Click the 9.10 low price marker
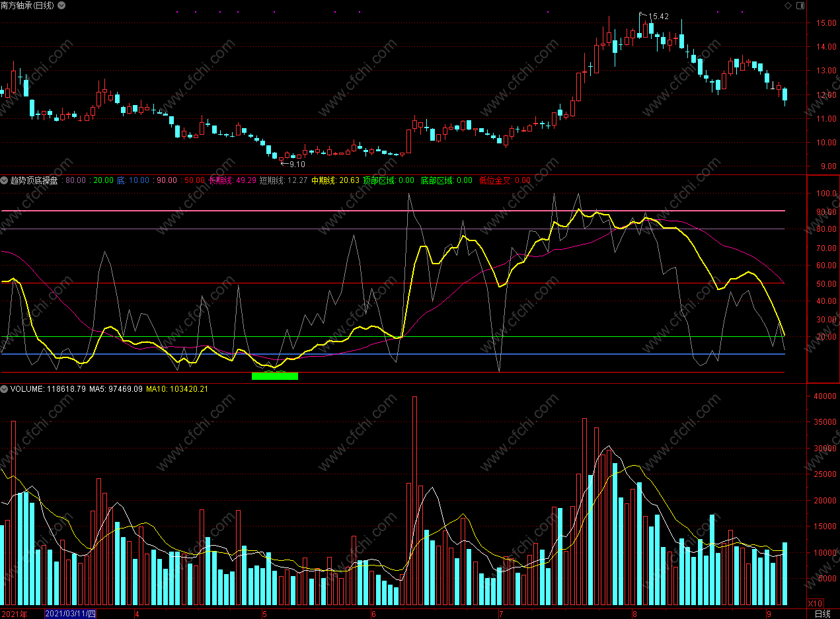This screenshot has height=619, width=840. click(x=297, y=164)
